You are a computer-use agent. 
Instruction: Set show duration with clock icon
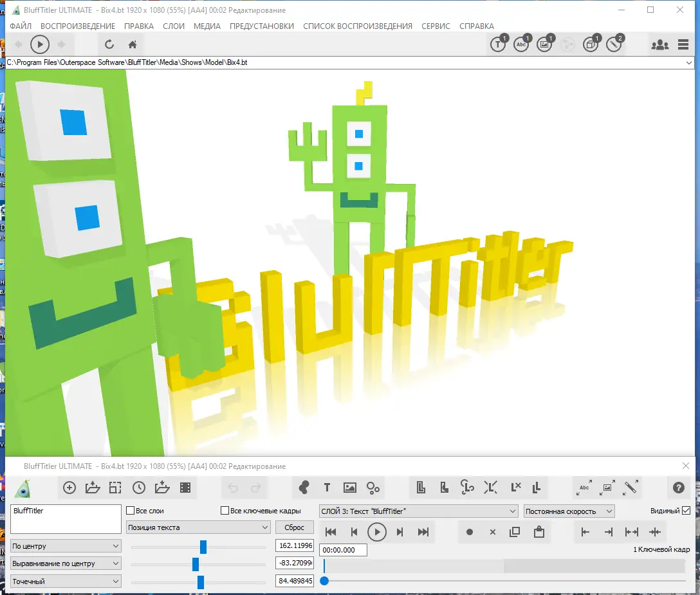pyautogui.click(x=139, y=488)
